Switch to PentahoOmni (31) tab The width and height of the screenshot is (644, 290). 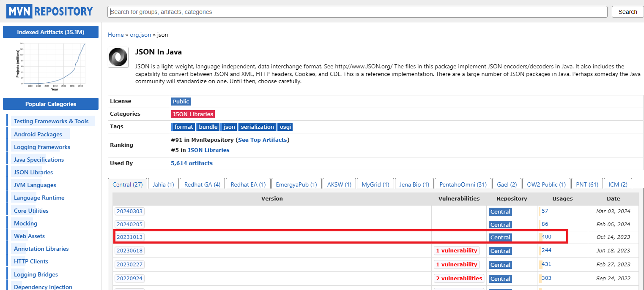pos(463,184)
